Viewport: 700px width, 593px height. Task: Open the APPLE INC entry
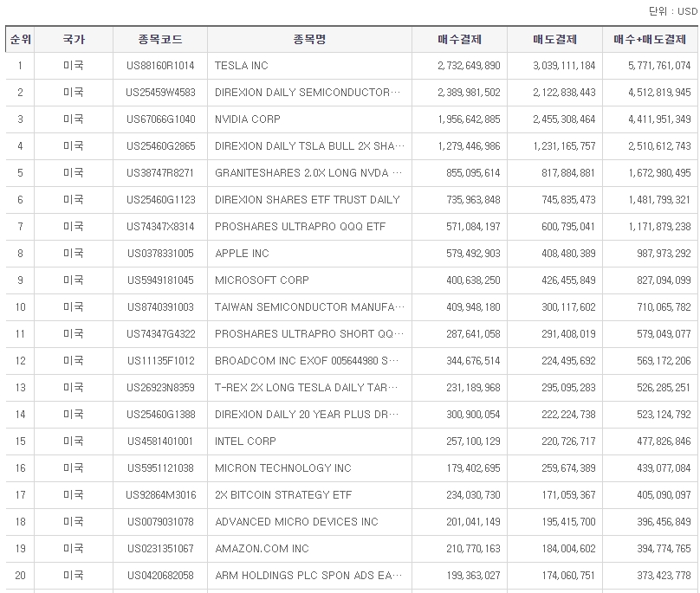tap(241, 254)
